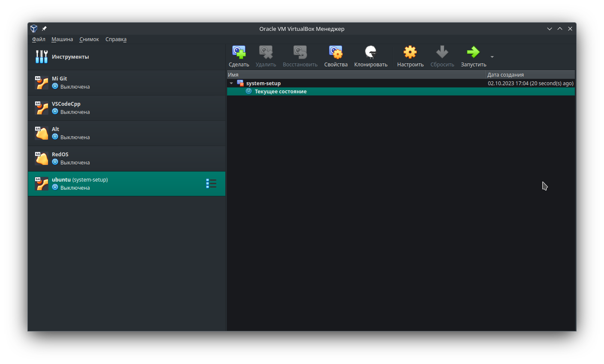Select the Mi Git virtual machine
This screenshot has height=364, width=604.
[x=126, y=83]
